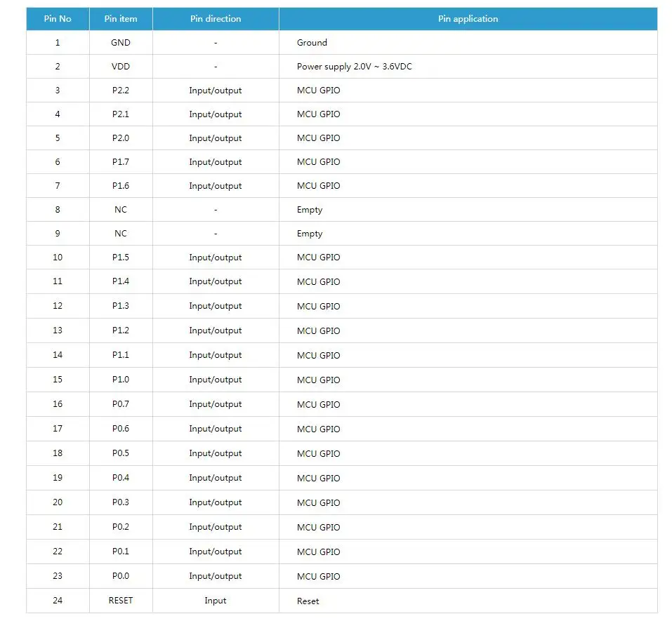This screenshot has width=672, height=628.
Task: Select the P1.7 pin item cell
Action: 121,162
